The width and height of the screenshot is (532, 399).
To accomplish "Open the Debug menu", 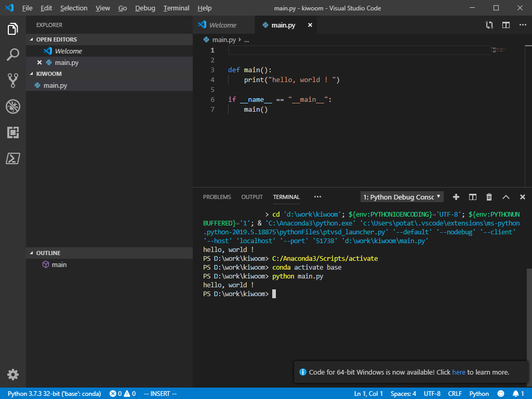I will (145, 8).
